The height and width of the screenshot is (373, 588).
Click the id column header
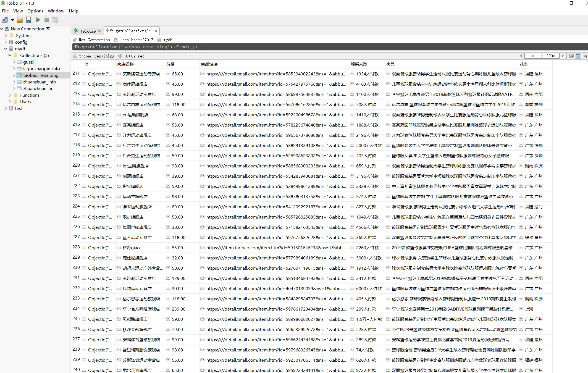(x=98, y=64)
